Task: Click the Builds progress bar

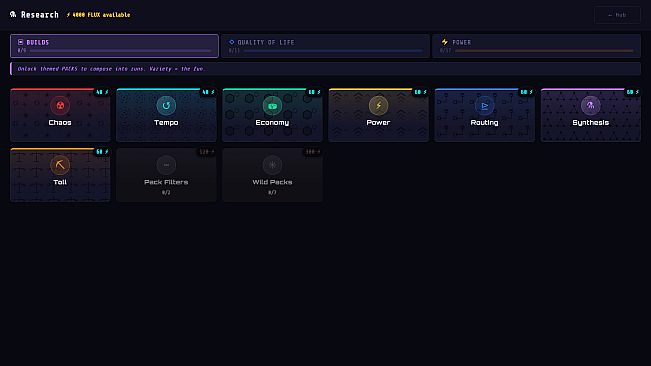Action: (120, 51)
